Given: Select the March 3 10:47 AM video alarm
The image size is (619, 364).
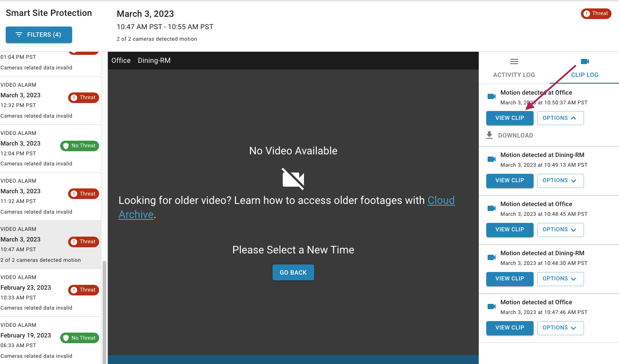Looking at the screenshot, I should click(50, 245).
